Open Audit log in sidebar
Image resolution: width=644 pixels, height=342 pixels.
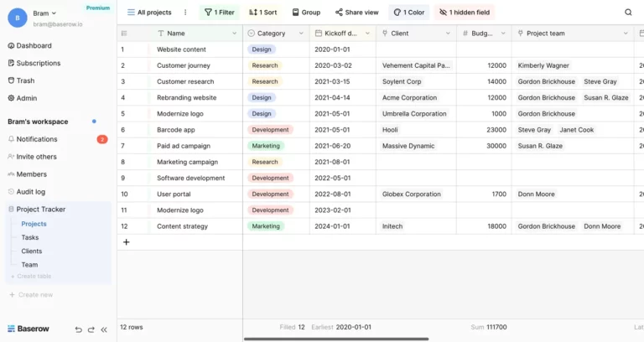pos(30,192)
